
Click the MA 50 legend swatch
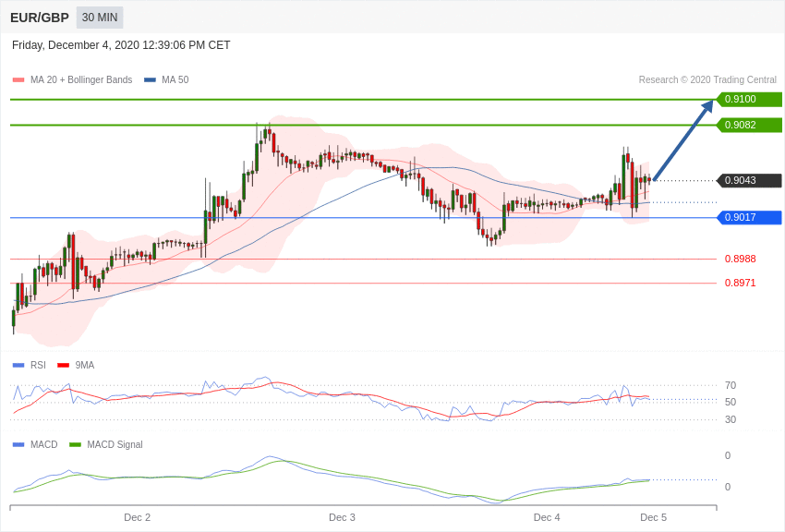(150, 79)
